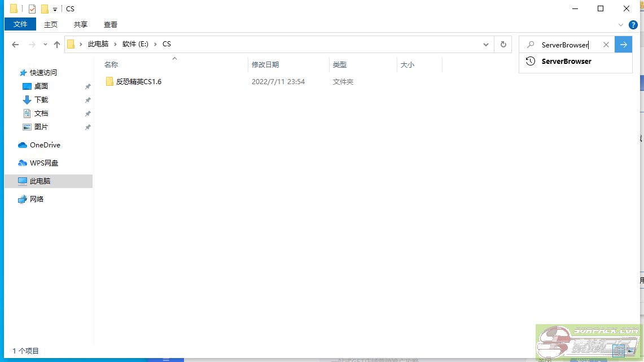Screen dimensions: 644x362
Task: Run search with the blue arrow button
Action: click(623, 45)
